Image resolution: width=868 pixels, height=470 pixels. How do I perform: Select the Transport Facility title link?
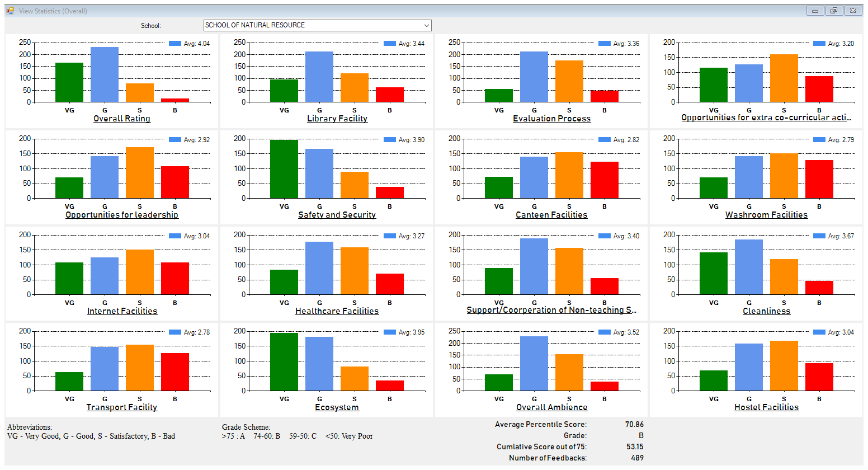(122, 407)
